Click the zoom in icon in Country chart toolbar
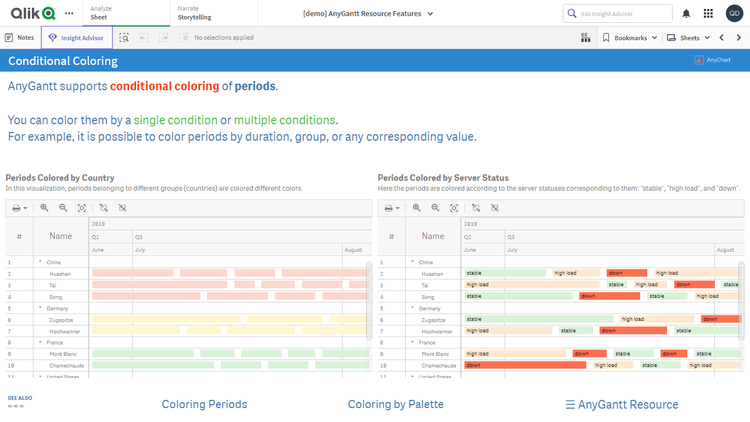 (x=44, y=208)
